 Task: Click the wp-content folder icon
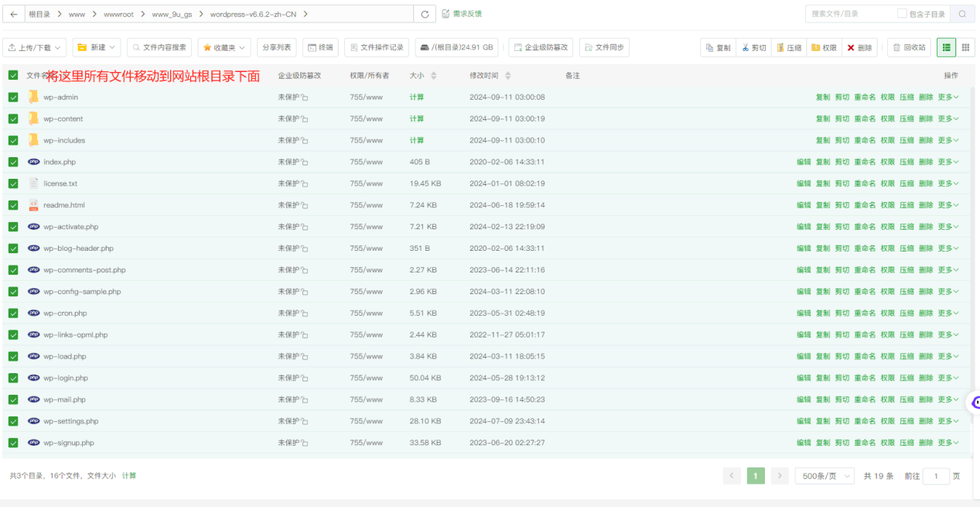tap(33, 118)
